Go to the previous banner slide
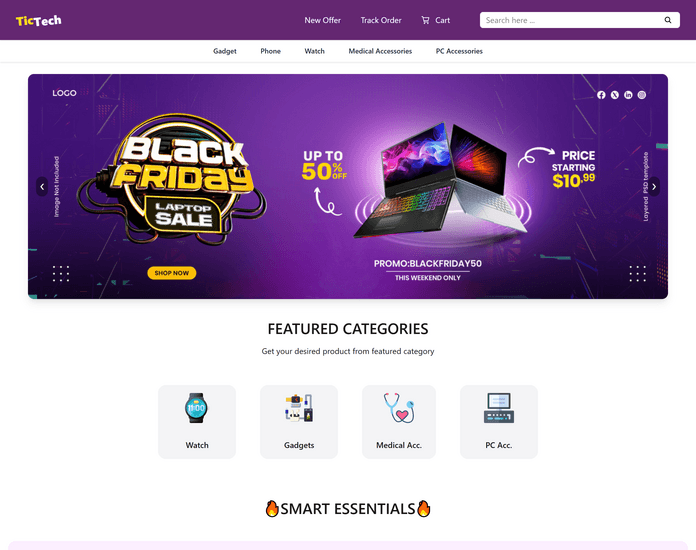 [x=42, y=186]
